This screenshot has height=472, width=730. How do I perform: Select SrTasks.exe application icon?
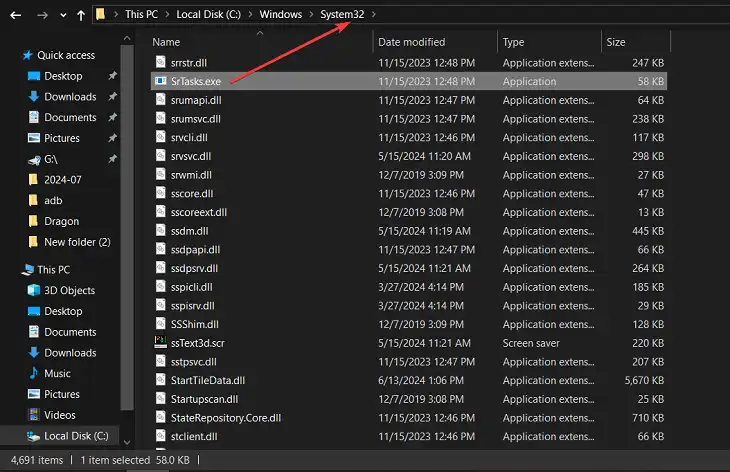click(161, 81)
